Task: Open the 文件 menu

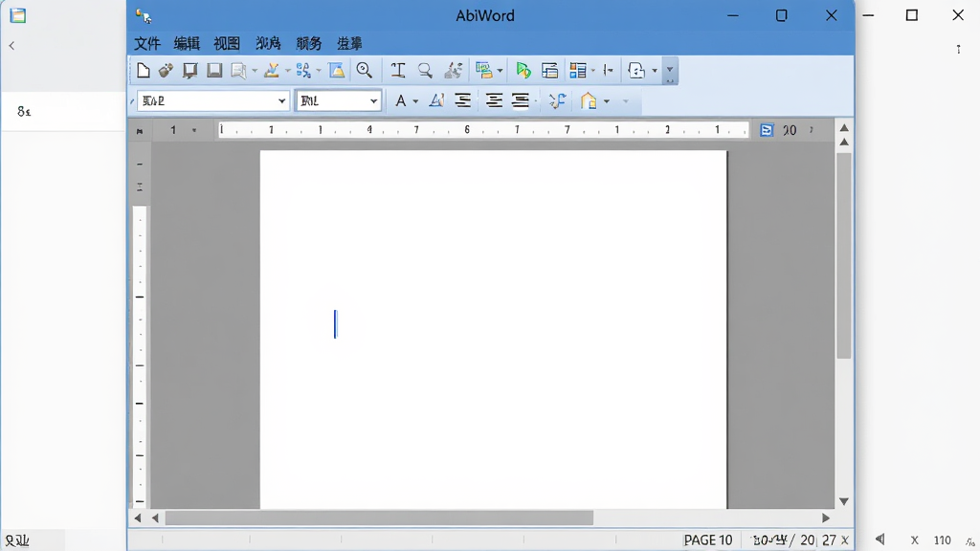Action: point(147,44)
